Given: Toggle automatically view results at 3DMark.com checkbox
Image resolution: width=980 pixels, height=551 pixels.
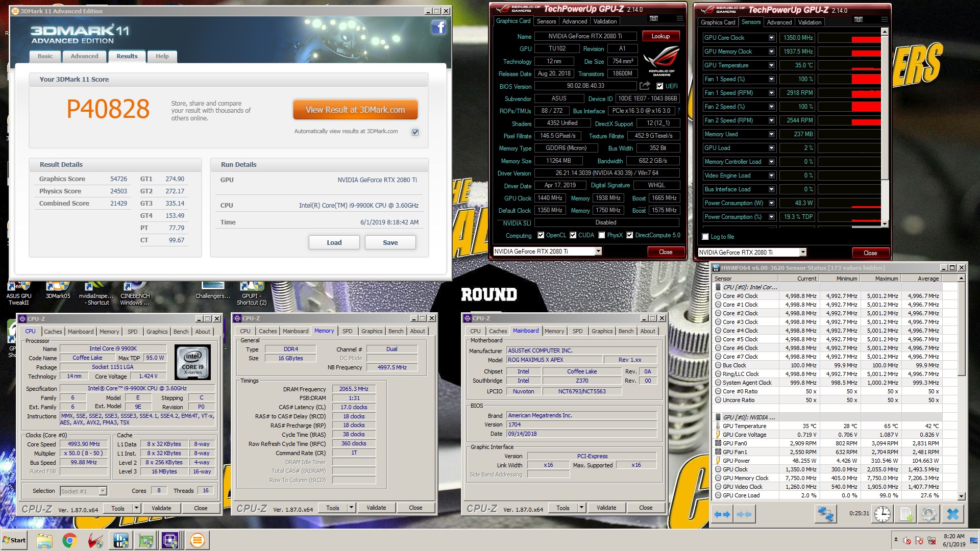Looking at the screenshot, I should pos(415,132).
